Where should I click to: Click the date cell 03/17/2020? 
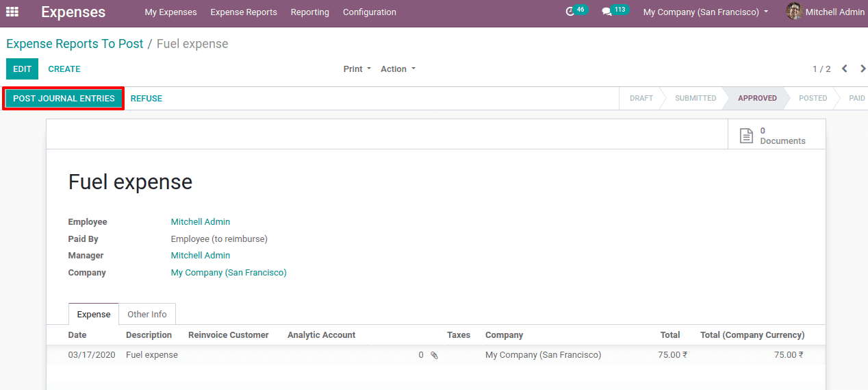pos(92,355)
